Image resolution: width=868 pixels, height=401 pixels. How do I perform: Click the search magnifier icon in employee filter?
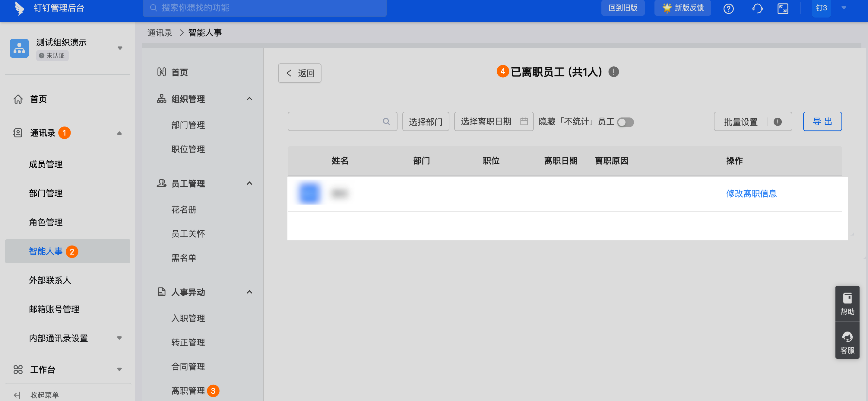[x=386, y=121]
